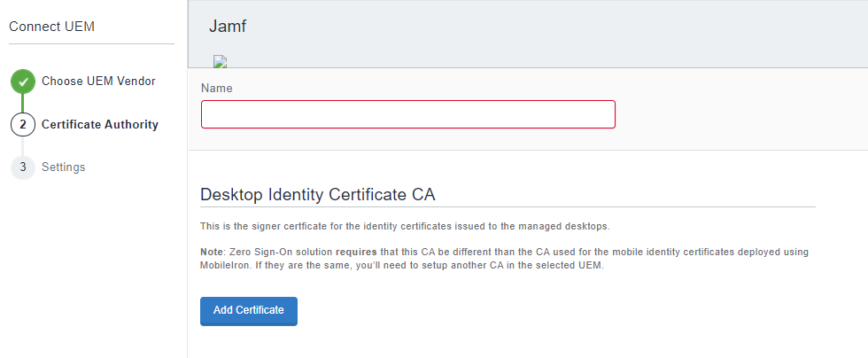The width and height of the screenshot is (868, 358).
Task: Jump to the Settings step
Action: click(64, 167)
